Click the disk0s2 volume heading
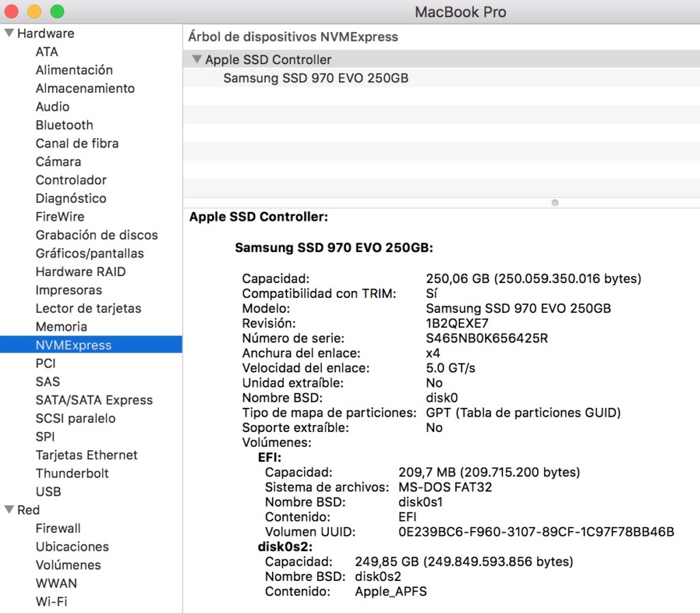 285,547
